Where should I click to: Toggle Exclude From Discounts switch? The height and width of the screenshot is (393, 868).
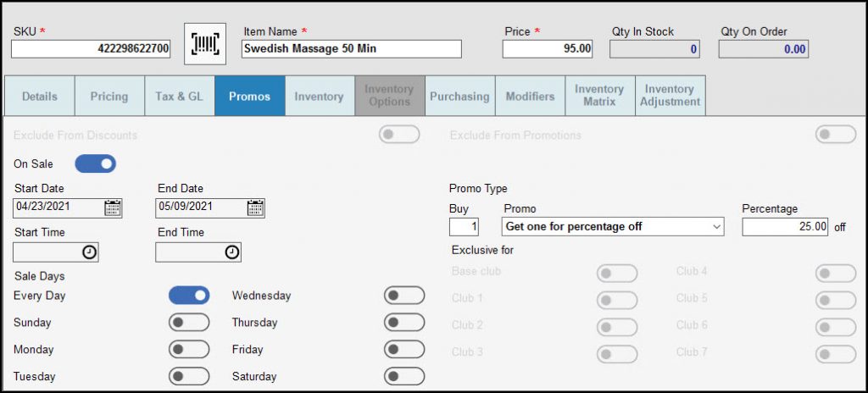pyautogui.click(x=399, y=135)
